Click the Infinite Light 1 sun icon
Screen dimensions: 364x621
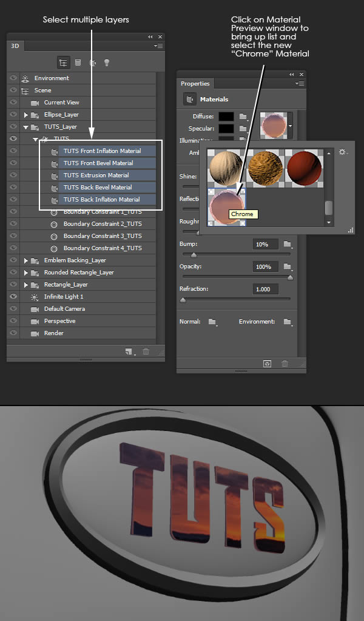(35, 297)
